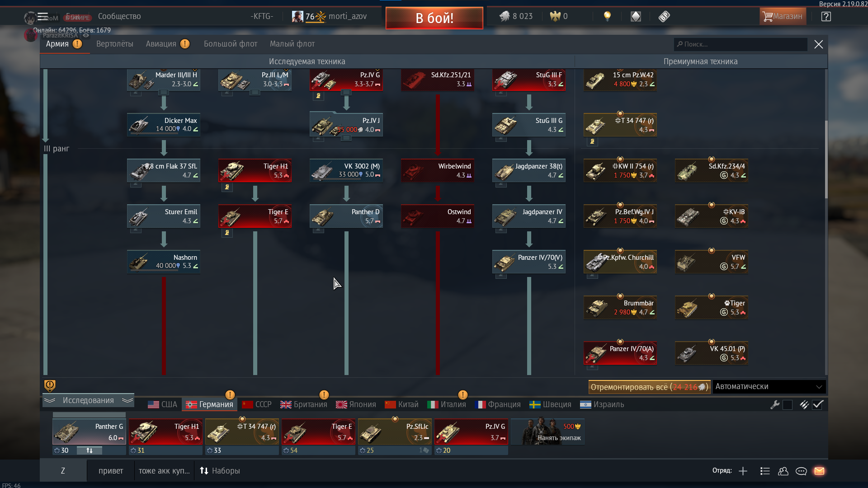Uncheck the automatic ammo refill checkbox

(817, 405)
